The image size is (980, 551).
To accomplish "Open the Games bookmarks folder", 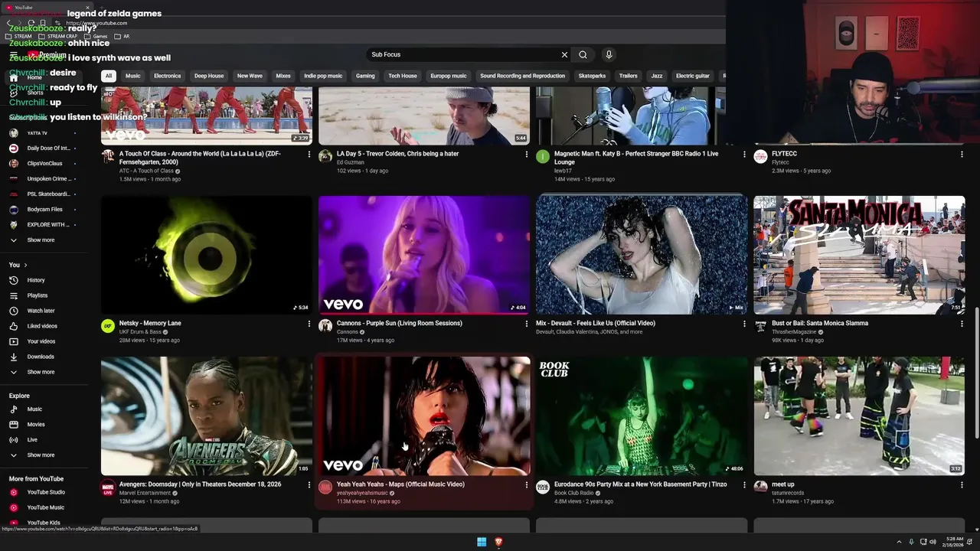I will tap(96, 36).
